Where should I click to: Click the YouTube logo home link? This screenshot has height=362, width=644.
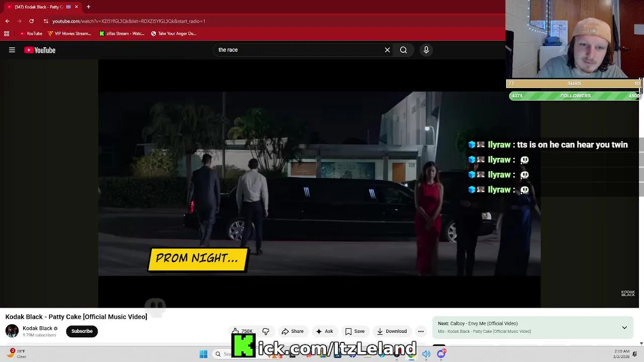click(40, 50)
